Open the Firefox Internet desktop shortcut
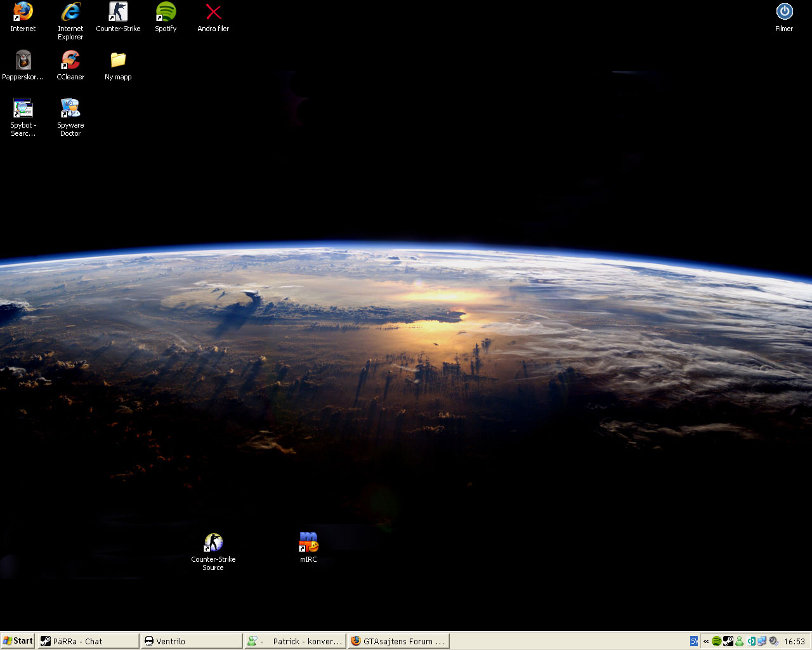This screenshot has height=650, width=812. click(23, 13)
